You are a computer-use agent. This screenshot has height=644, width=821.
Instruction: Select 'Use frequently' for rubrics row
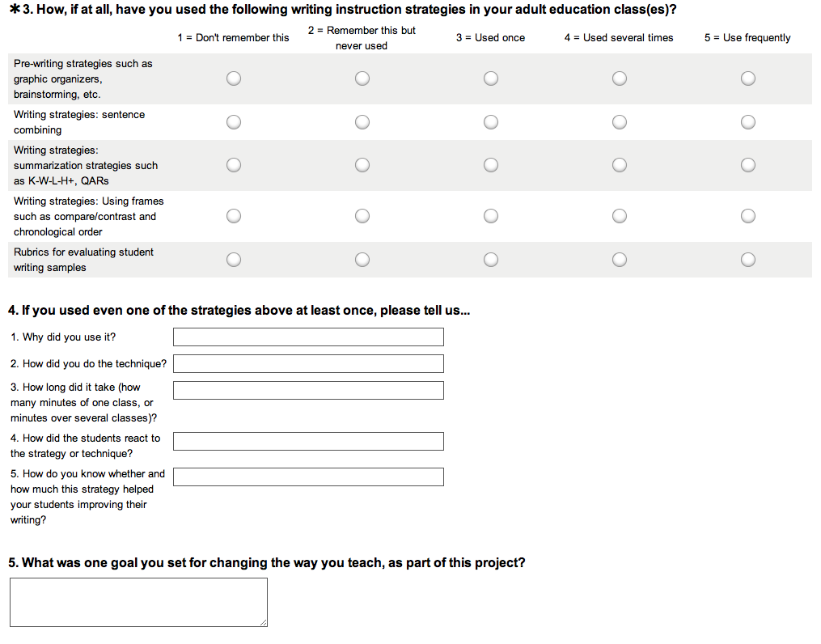tap(748, 260)
